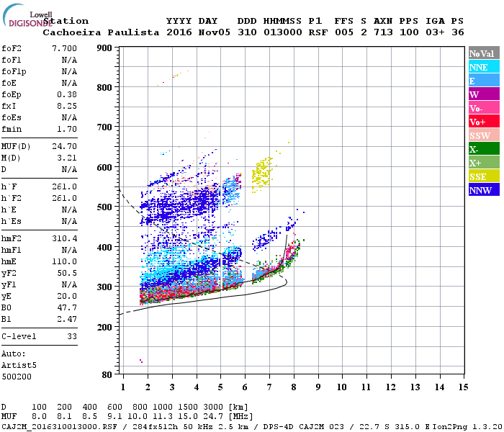Image resolution: width=504 pixels, height=432 pixels.
Task: Select the SSE yellow legend swatch
Action: (x=484, y=176)
